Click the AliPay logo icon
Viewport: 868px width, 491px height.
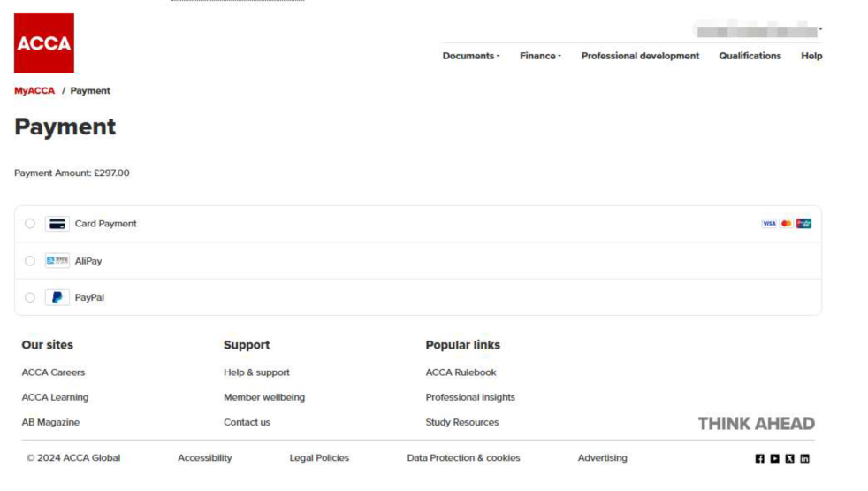(x=57, y=260)
